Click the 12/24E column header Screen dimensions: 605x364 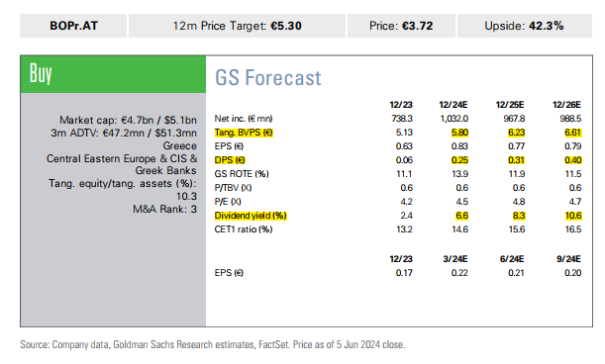pos(454,105)
